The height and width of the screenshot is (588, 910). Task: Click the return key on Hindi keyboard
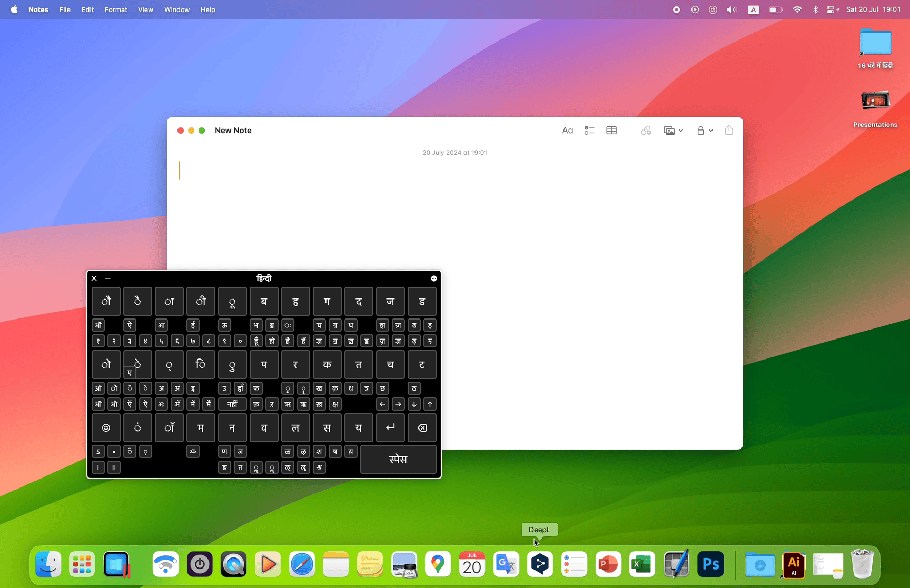click(390, 428)
